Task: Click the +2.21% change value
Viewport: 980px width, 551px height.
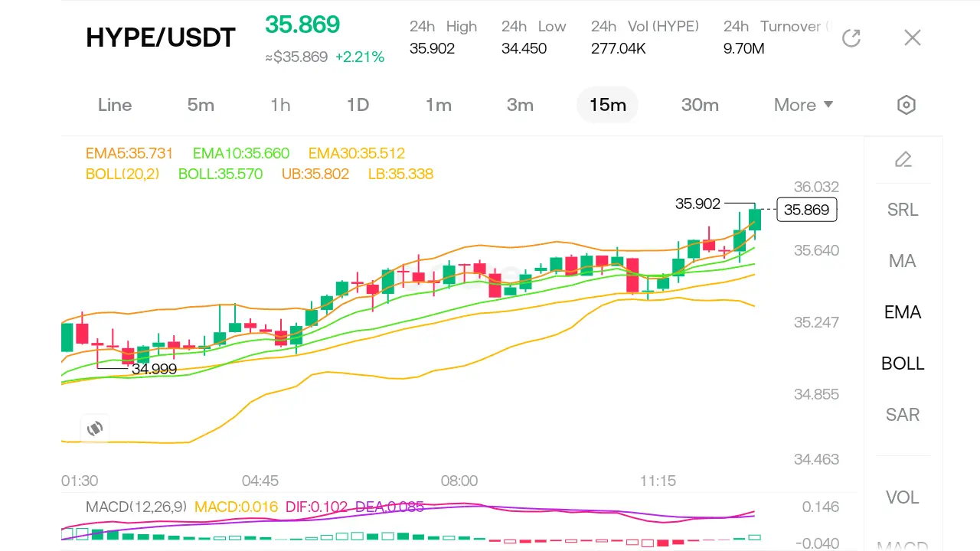Action: 360,57
